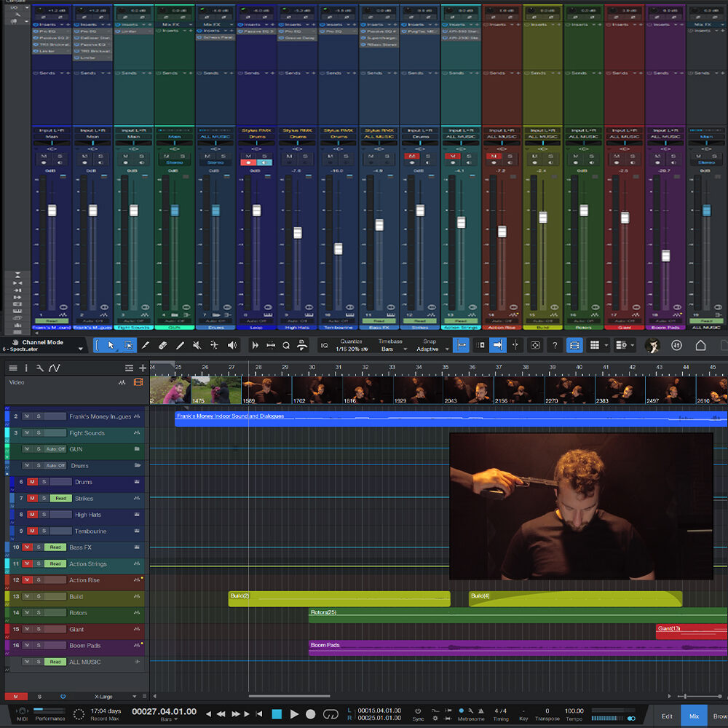This screenshot has height=728, width=728.
Task: Unmute the Drums instrument track 6
Action: (32, 482)
